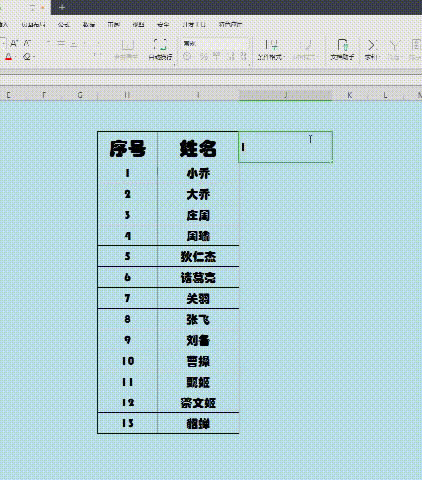Select column G header
The width and height of the screenshot is (422, 480).
tap(80, 95)
